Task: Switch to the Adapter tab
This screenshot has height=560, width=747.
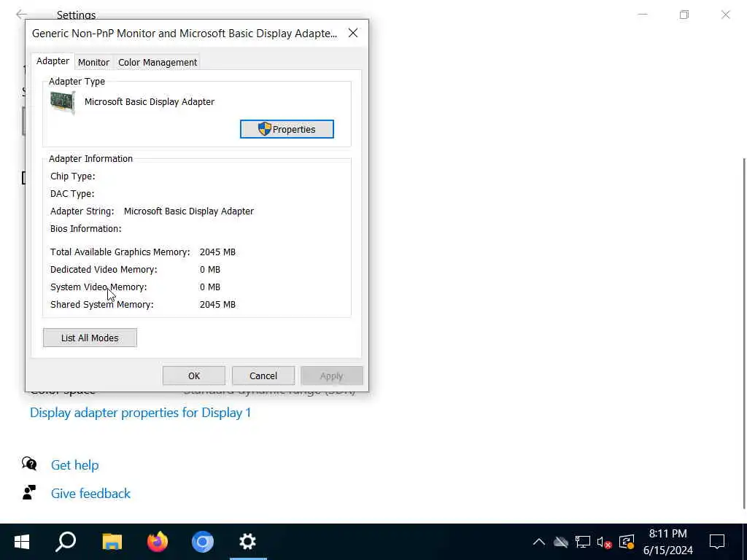Action: pyautogui.click(x=53, y=61)
